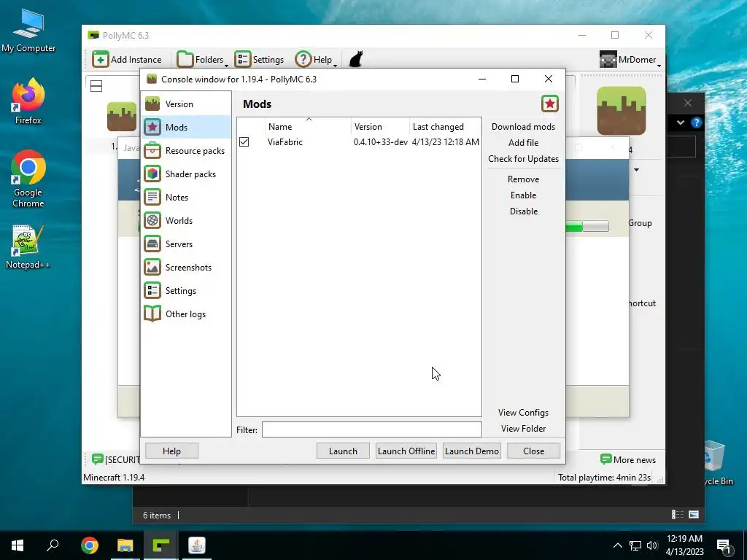Open My Computer desktop icon
This screenshot has height=560, width=747.
pos(28,32)
